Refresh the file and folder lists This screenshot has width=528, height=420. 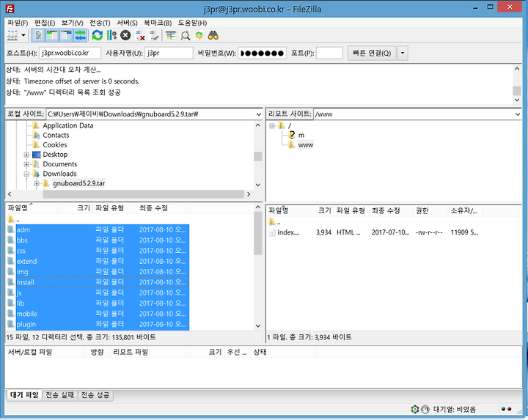coord(98,35)
